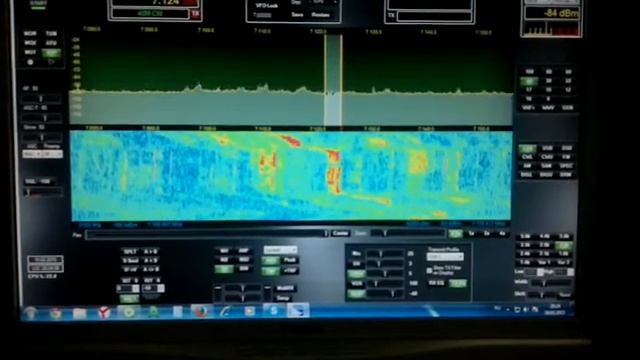The height and width of the screenshot is (360, 640).
Task: Select the 5.0k filter preset
Action: [x=525, y=237]
